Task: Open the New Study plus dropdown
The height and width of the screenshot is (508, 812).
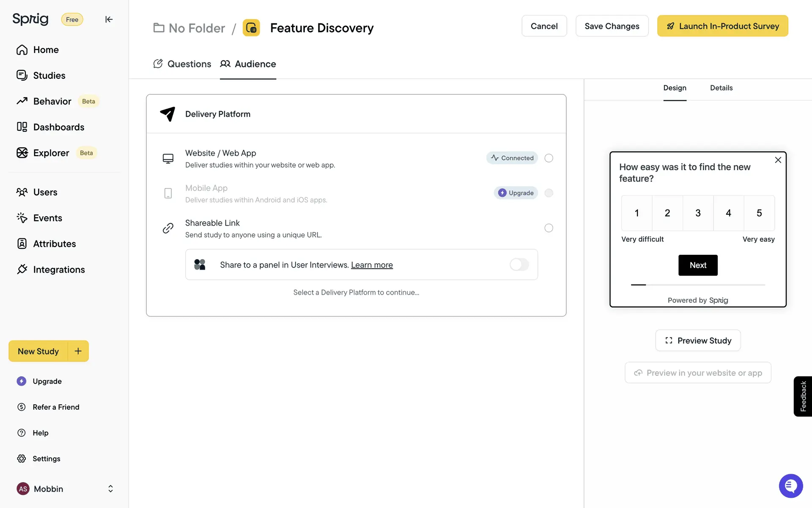Action: pos(78,351)
